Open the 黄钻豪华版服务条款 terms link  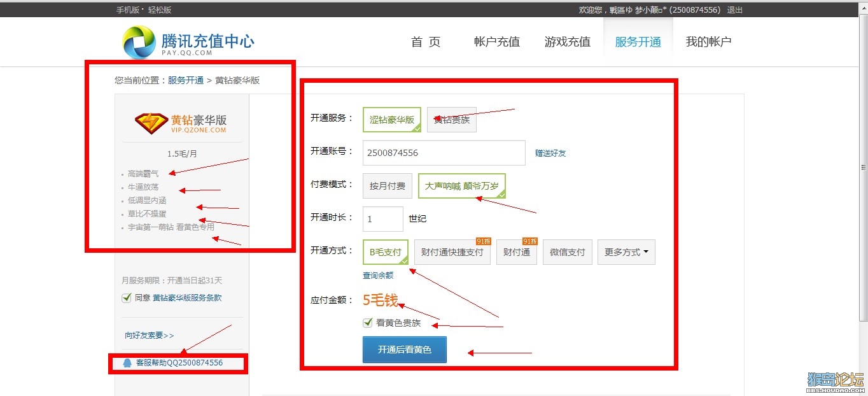pyautogui.click(x=187, y=298)
